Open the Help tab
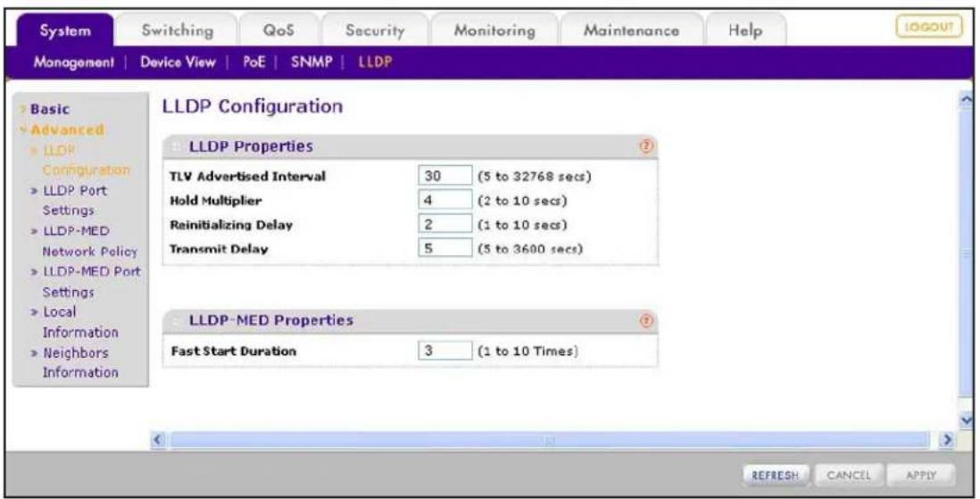 coord(745,30)
